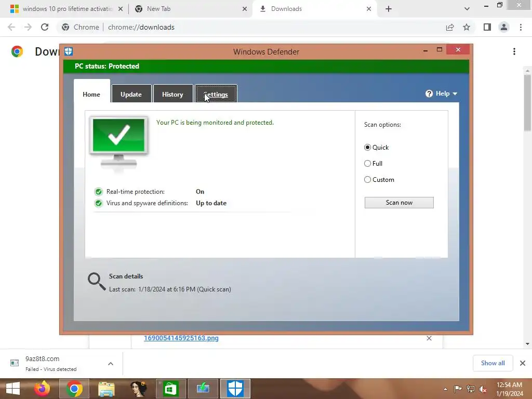Viewport: 532px width, 399px height.
Task: Open the Settings tab in Windows Defender
Action: [216, 94]
